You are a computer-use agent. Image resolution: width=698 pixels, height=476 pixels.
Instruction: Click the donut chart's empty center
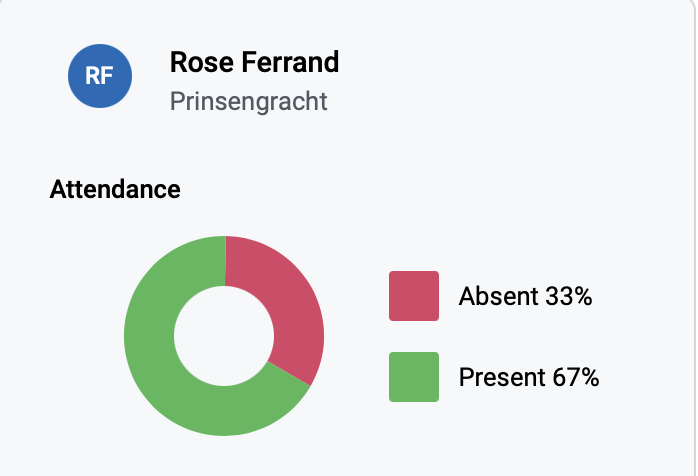[224, 336]
